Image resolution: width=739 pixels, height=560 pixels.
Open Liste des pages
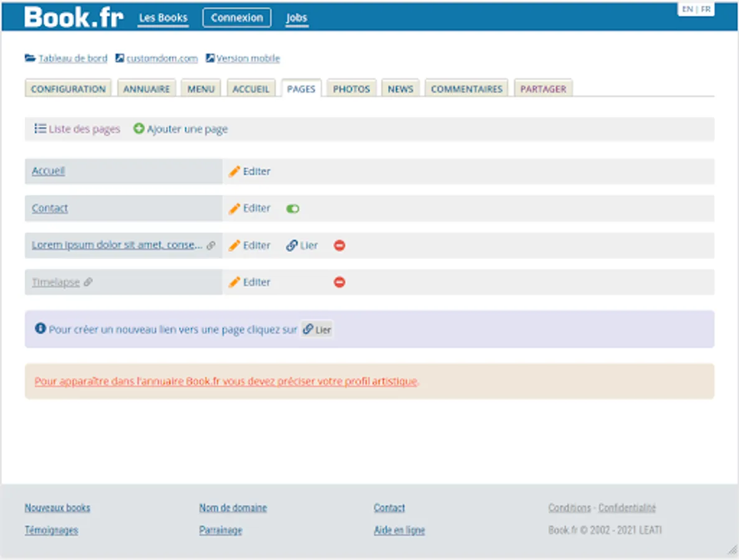(85, 129)
